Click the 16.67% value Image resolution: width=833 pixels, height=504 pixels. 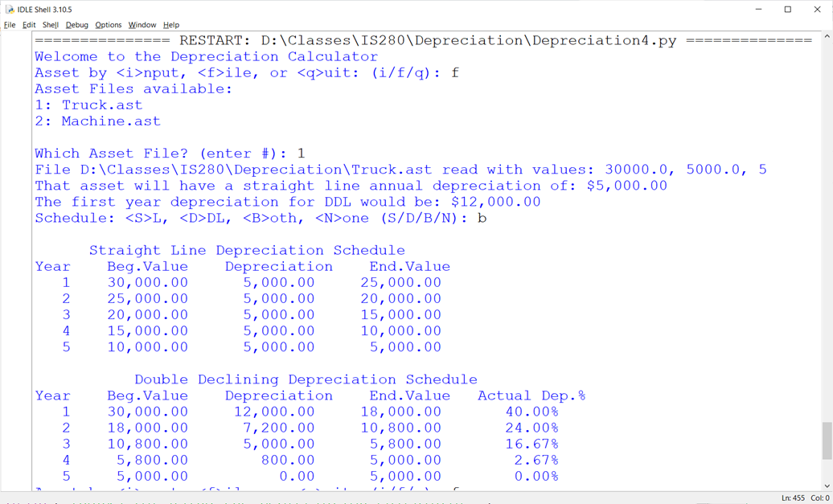click(531, 444)
